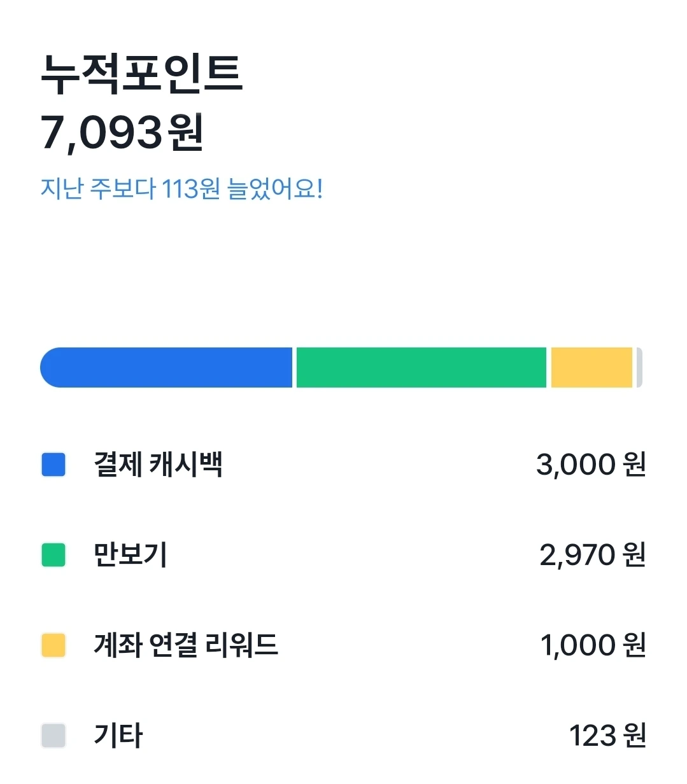Tap the 3,000 원 amount

tap(591, 465)
